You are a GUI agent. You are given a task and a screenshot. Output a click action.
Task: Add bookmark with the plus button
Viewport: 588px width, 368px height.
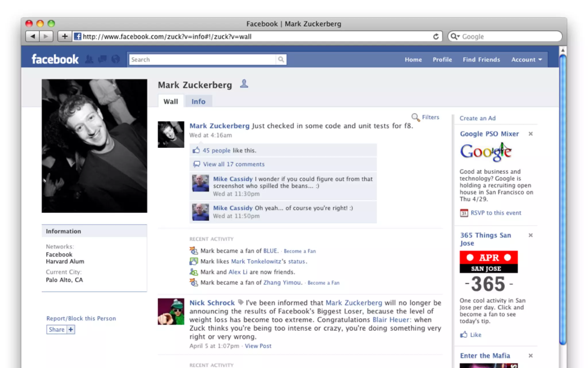coord(65,37)
